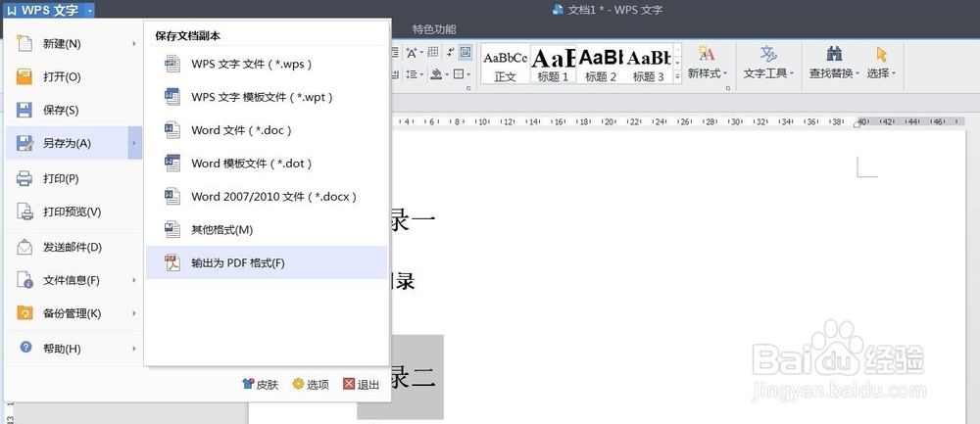980x424 pixels.
Task: Select 新建(N) in the file menu
Action: pyautogui.click(x=73, y=44)
